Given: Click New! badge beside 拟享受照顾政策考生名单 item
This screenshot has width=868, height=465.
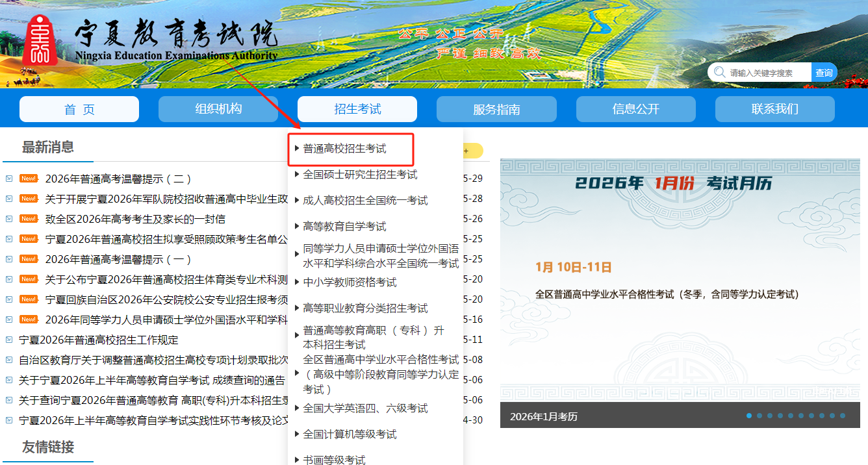Looking at the screenshot, I should (29, 239).
